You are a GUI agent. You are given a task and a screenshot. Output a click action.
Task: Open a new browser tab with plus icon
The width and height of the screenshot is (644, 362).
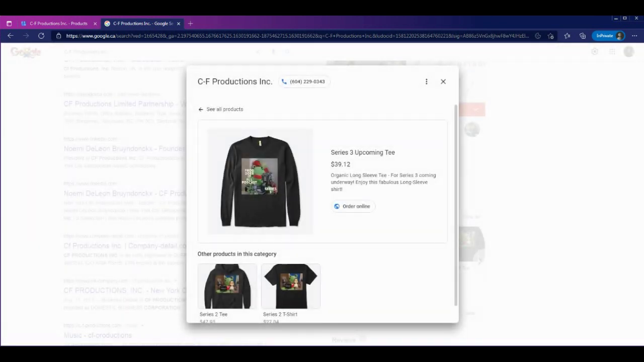(x=190, y=23)
